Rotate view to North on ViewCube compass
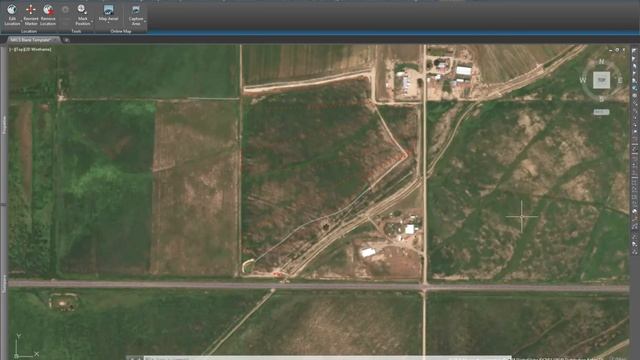 click(x=601, y=62)
